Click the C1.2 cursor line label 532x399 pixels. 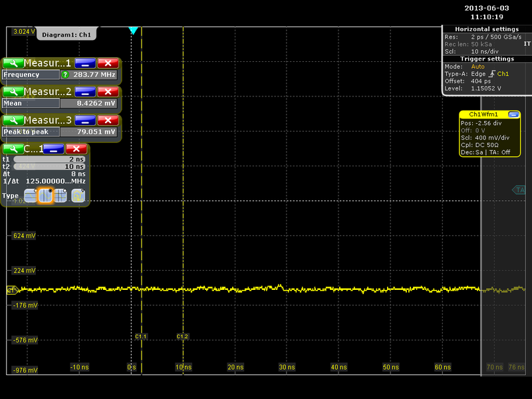click(182, 337)
